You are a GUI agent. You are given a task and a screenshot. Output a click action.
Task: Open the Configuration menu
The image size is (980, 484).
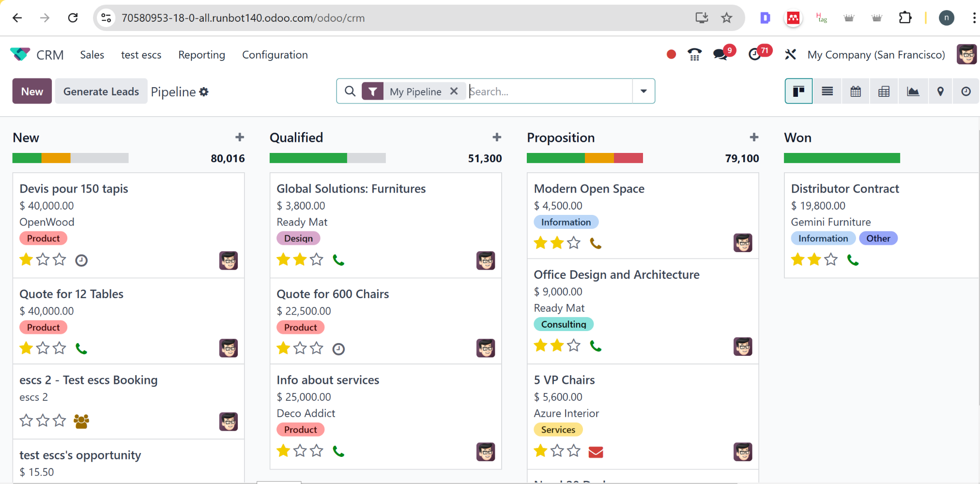pyautogui.click(x=275, y=55)
